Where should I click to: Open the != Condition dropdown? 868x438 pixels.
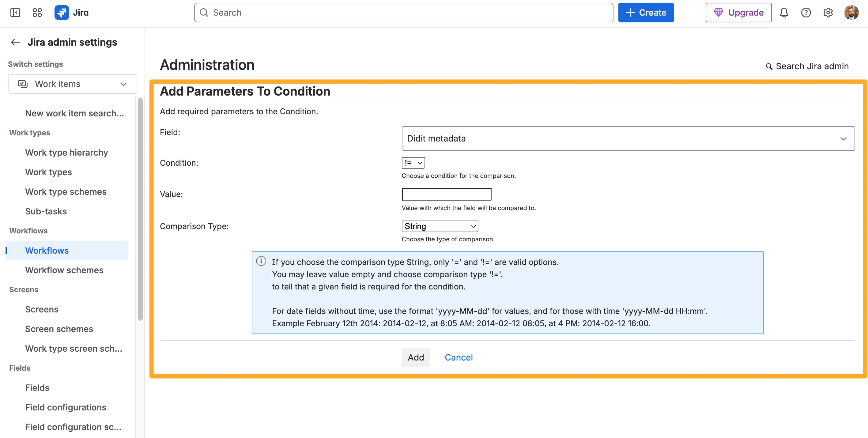tap(413, 163)
